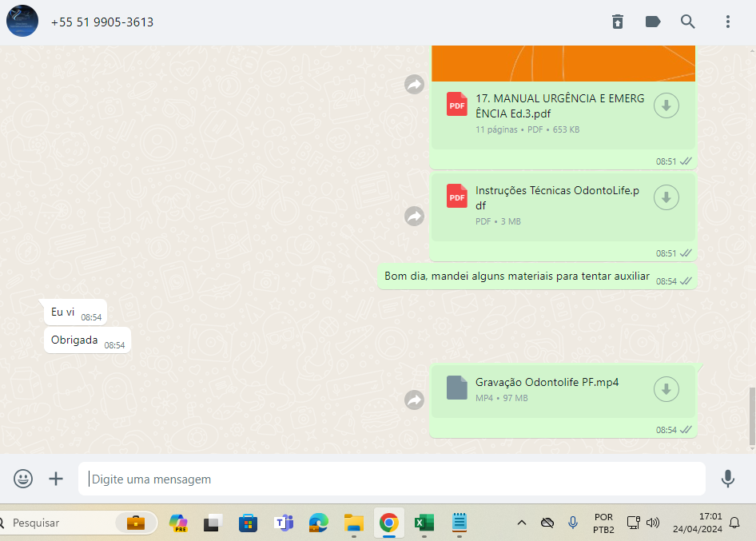Focus the Digite uma mensagem field
Image resolution: width=756 pixels, height=541 pixels.
(x=392, y=479)
